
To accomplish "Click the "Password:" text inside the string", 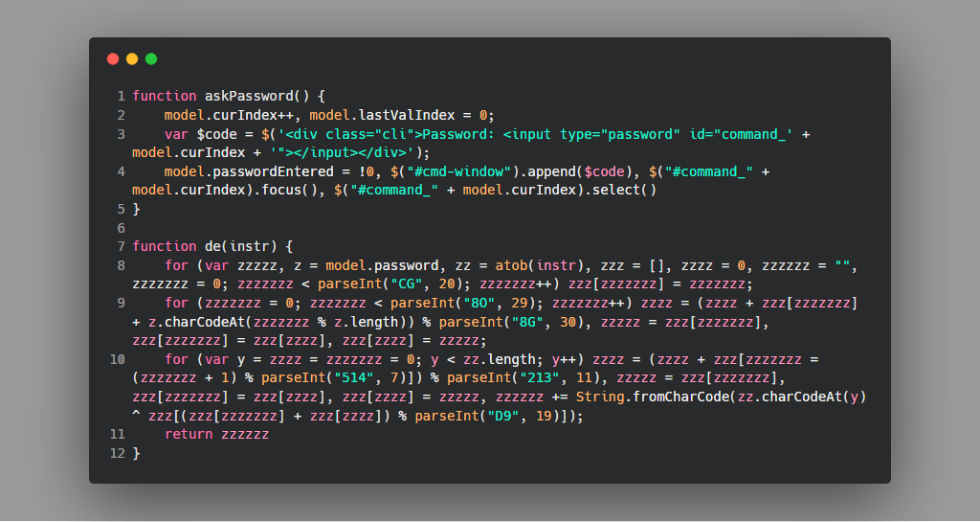I will coord(458,134).
